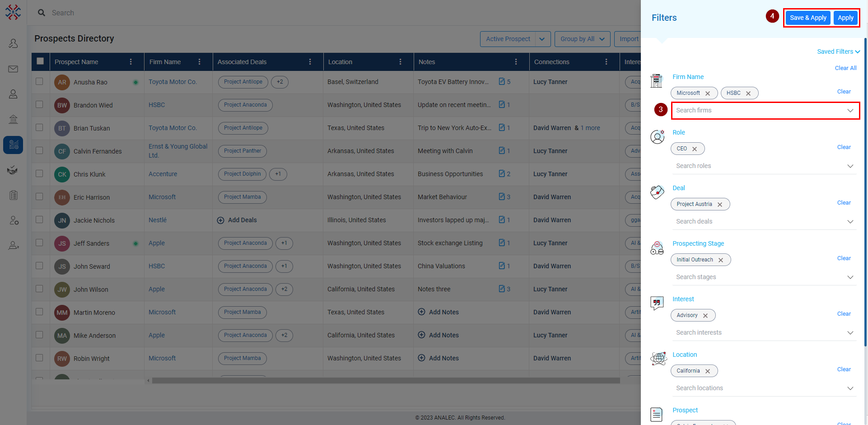The height and width of the screenshot is (425, 868).
Task: Open the clipboard reports sidebar icon
Action: coord(13,195)
